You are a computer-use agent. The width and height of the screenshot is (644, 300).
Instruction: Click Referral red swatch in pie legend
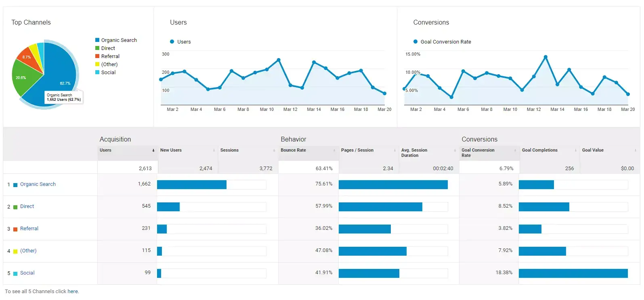point(97,56)
